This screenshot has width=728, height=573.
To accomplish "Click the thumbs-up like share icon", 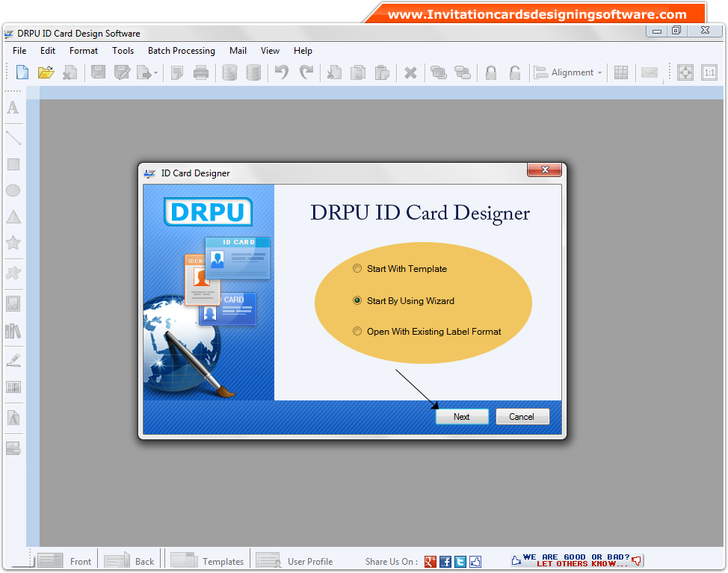I will 475,561.
